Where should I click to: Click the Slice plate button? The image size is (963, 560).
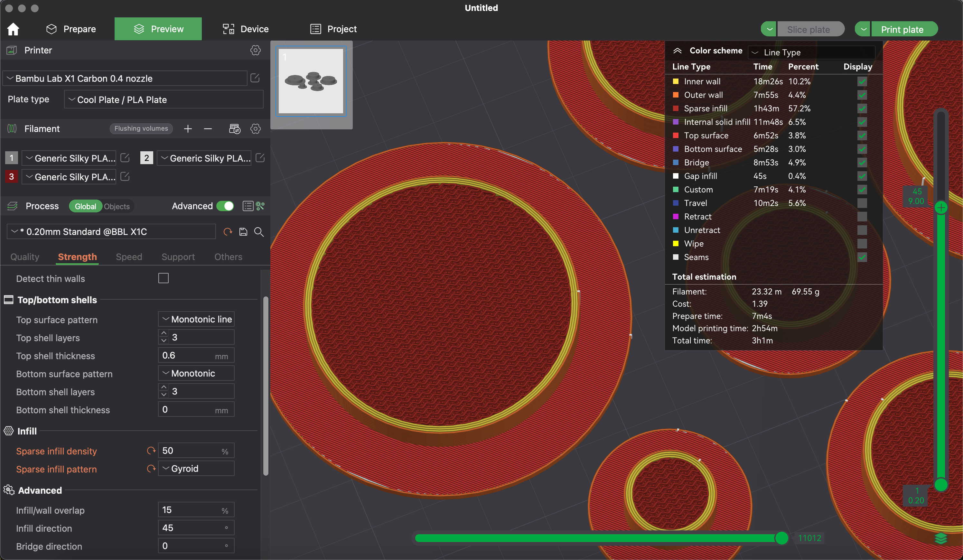[810, 29]
